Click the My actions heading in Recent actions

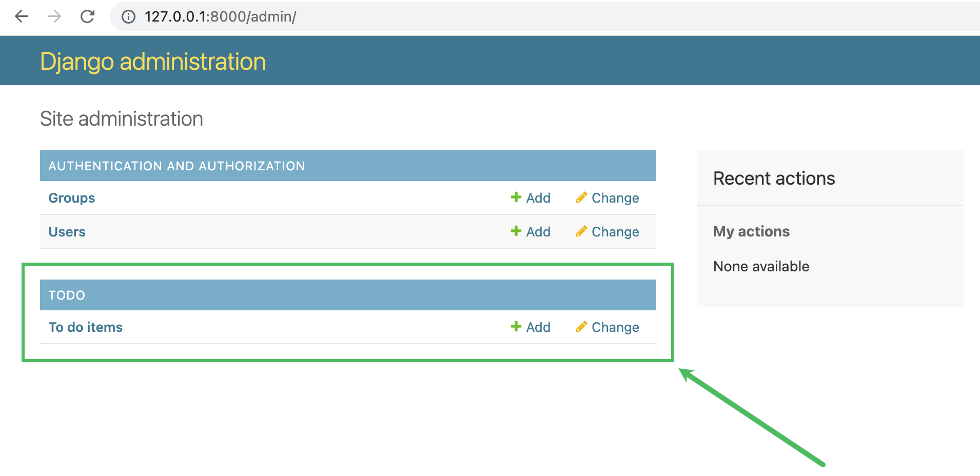(751, 231)
